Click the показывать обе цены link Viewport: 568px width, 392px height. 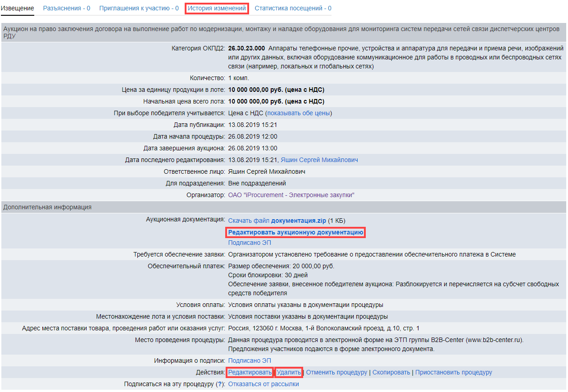(299, 113)
